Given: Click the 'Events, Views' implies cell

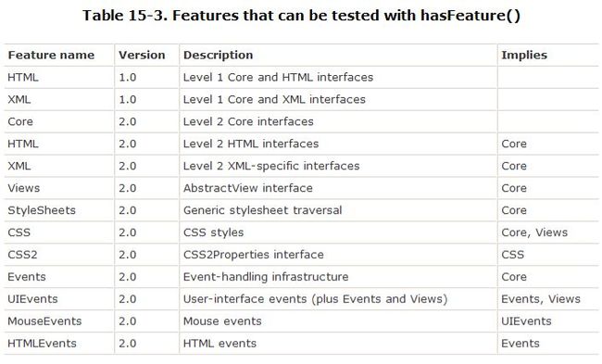Looking at the screenshot, I should click(541, 299).
